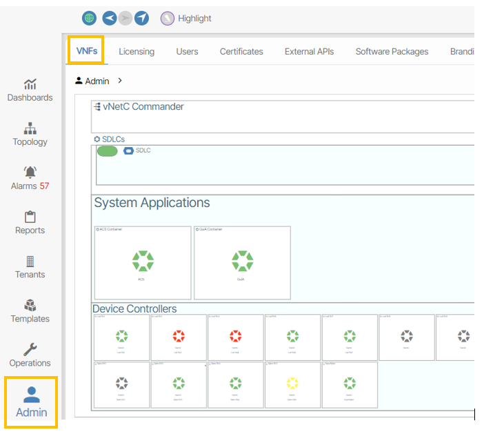The image size is (504, 432).
Task: Open Operations wrench menu
Action: click(x=30, y=355)
